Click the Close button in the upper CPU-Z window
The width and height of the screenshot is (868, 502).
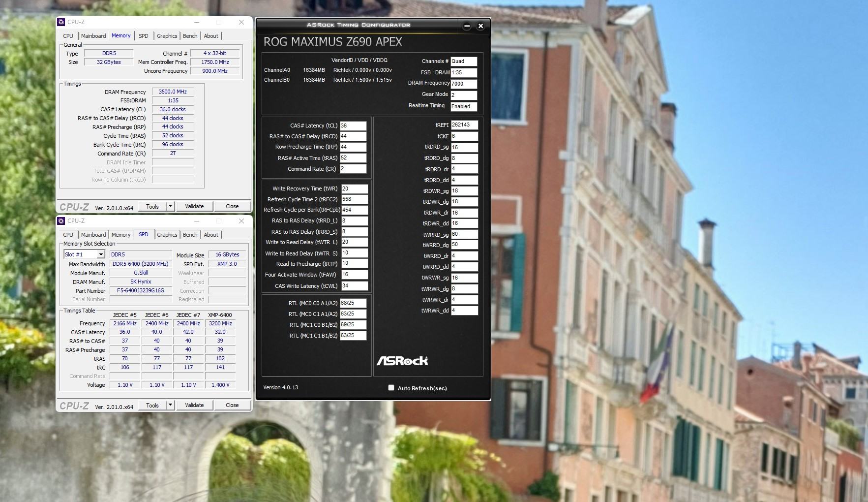[x=232, y=206]
